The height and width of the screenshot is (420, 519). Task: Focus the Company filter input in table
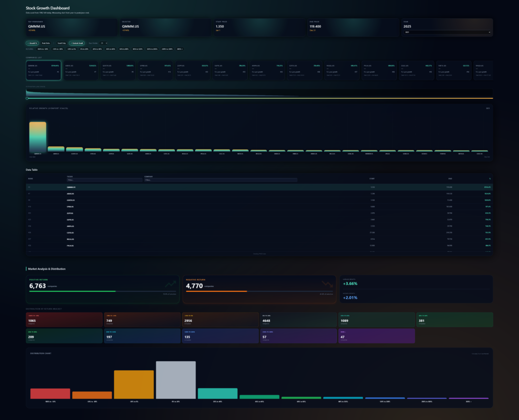(x=220, y=180)
